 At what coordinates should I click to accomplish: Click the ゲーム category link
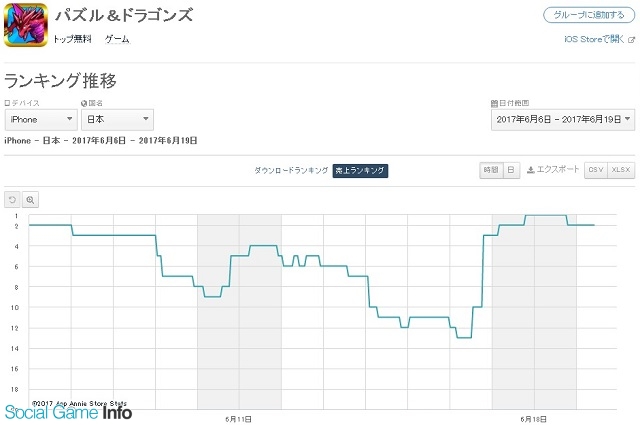[x=117, y=39]
